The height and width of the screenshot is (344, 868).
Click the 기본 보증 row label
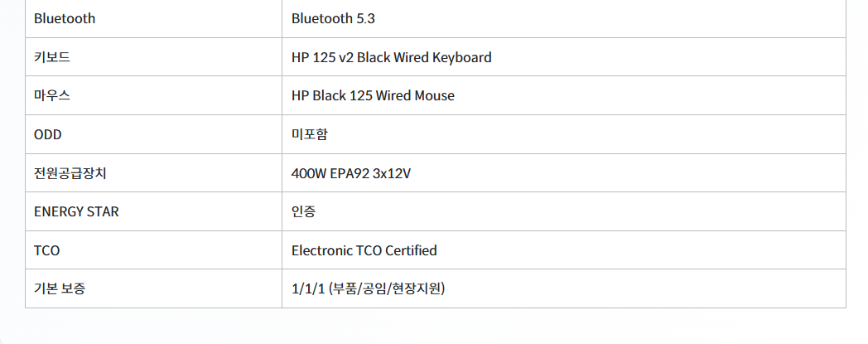60,288
